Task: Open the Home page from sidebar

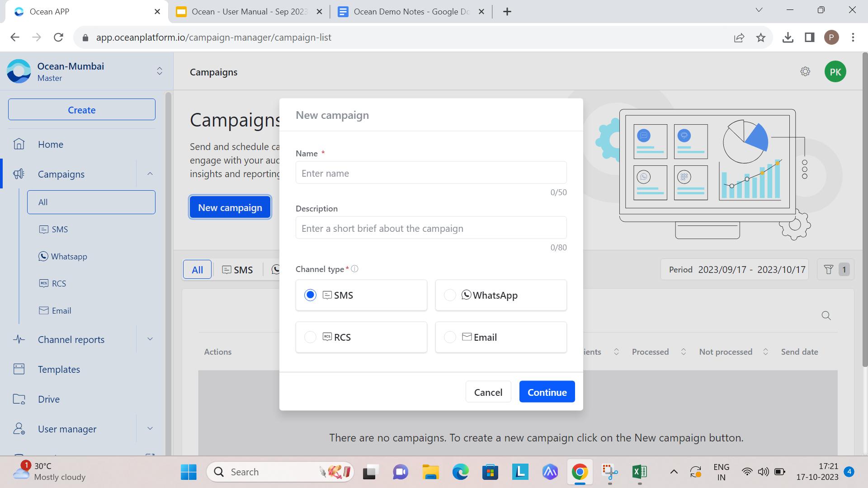Action: (51, 144)
